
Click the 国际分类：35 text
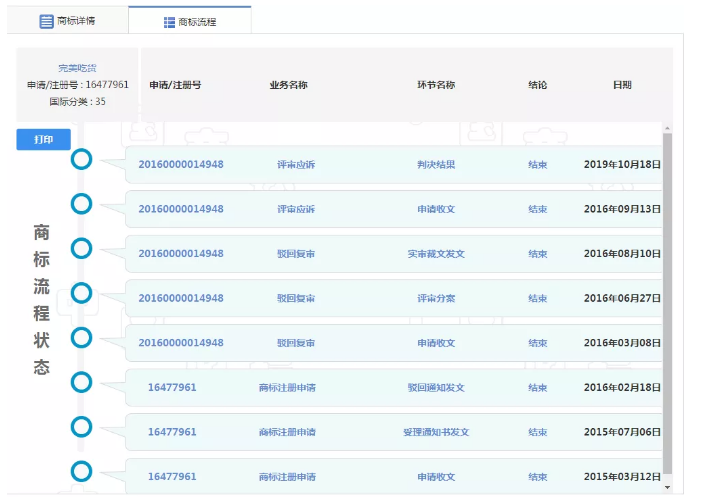(77, 101)
